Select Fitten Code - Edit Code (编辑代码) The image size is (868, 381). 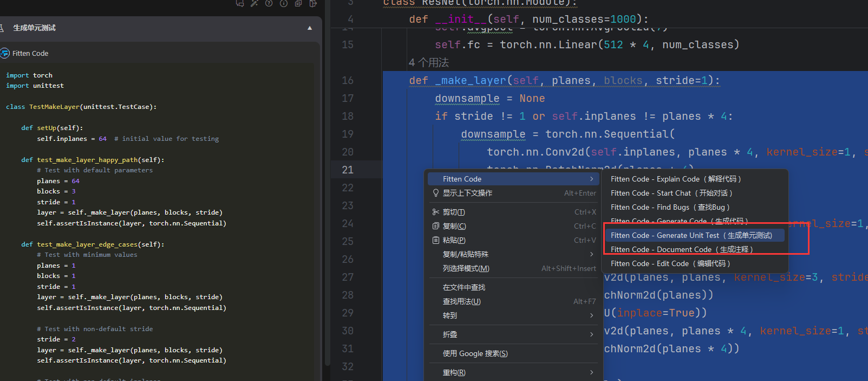coord(695,263)
